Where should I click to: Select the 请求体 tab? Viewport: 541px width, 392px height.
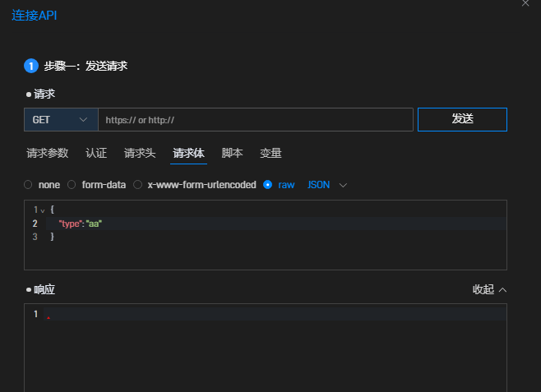188,153
